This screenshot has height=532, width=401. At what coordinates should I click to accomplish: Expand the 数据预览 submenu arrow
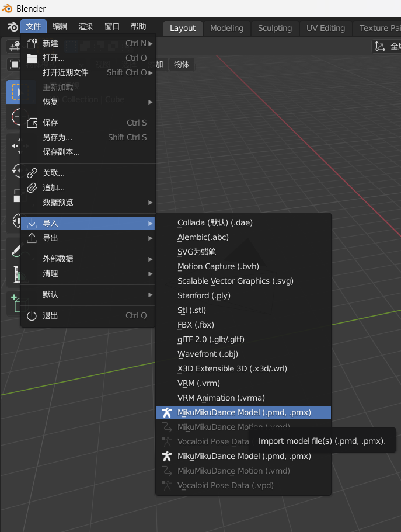[150, 203]
